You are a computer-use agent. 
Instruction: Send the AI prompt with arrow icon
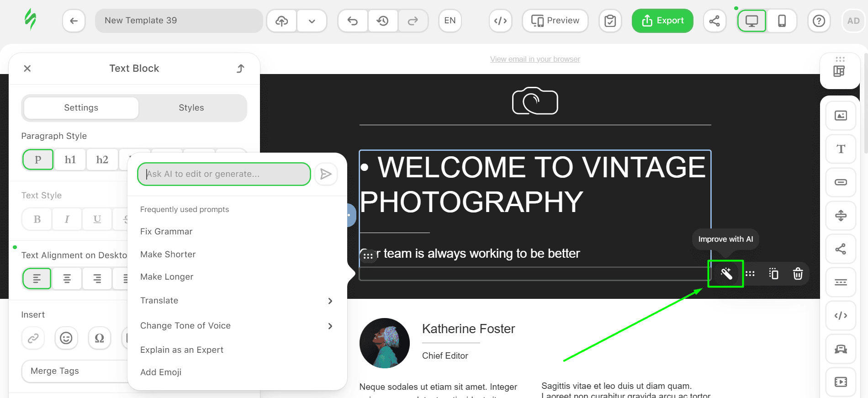click(326, 174)
